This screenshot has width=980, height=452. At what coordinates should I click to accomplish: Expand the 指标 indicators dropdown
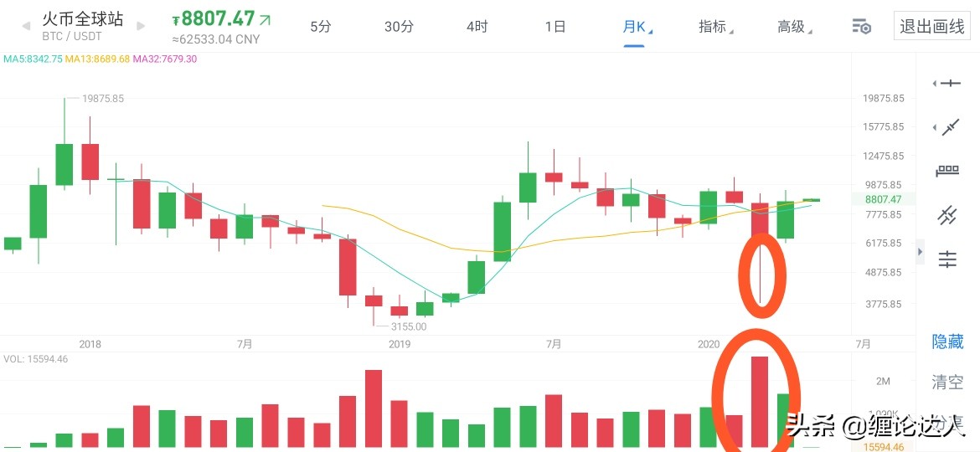pos(715,27)
